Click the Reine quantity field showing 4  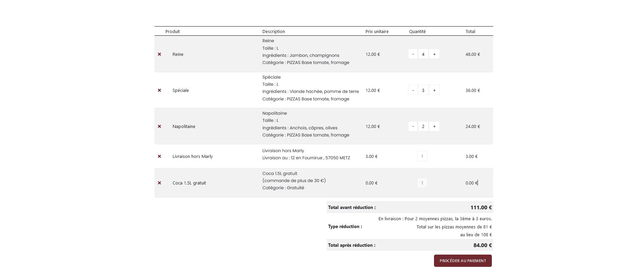423,54
